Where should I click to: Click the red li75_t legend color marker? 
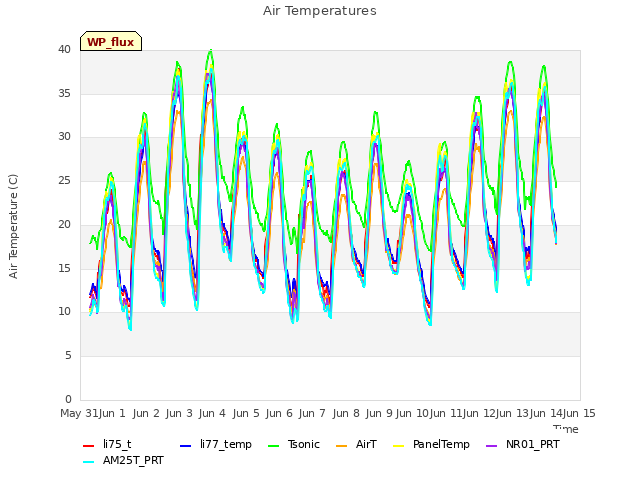tap(89, 445)
